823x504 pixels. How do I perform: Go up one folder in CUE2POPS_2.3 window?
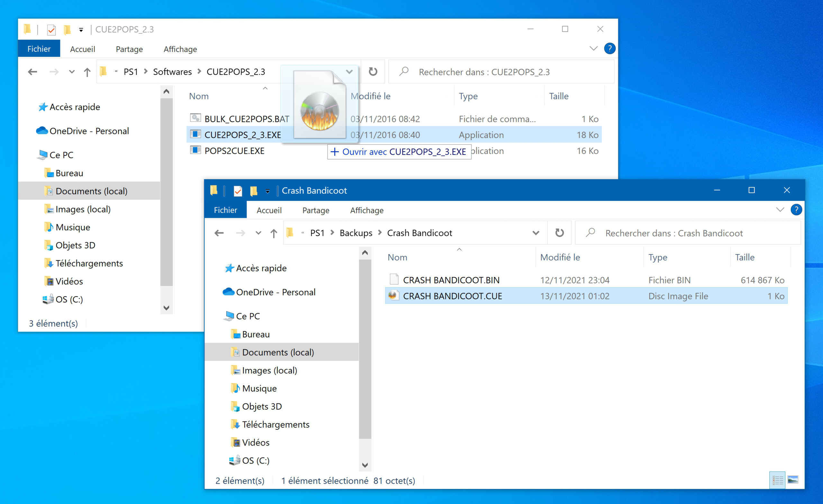click(87, 72)
